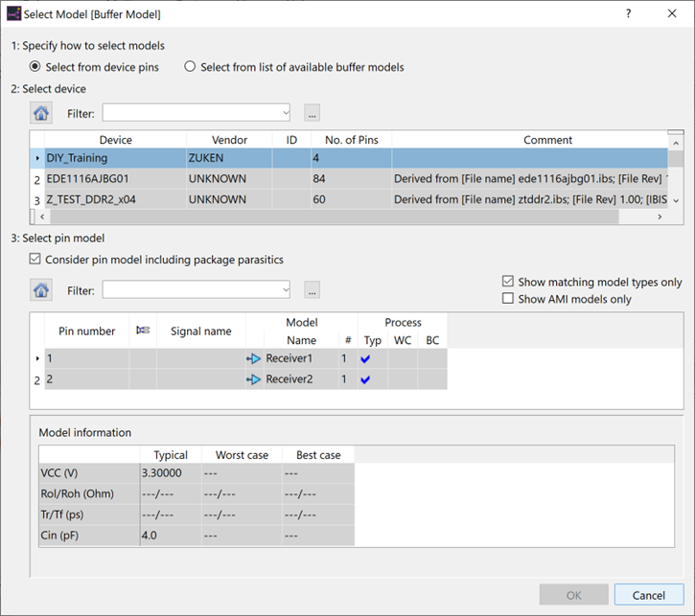Click the browse button beside the device filter
695x616 pixels.
(312, 113)
